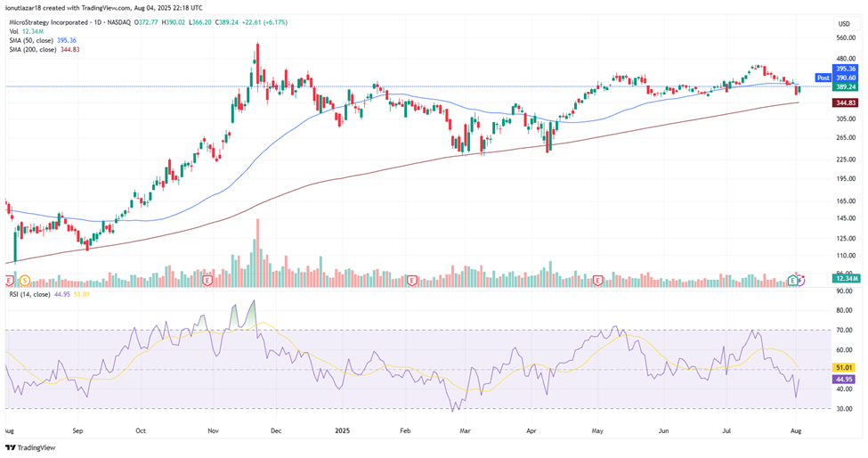The image size is (868, 458).
Task: Click the green earnings marker at August 2025
Action: click(x=792, y=281)
